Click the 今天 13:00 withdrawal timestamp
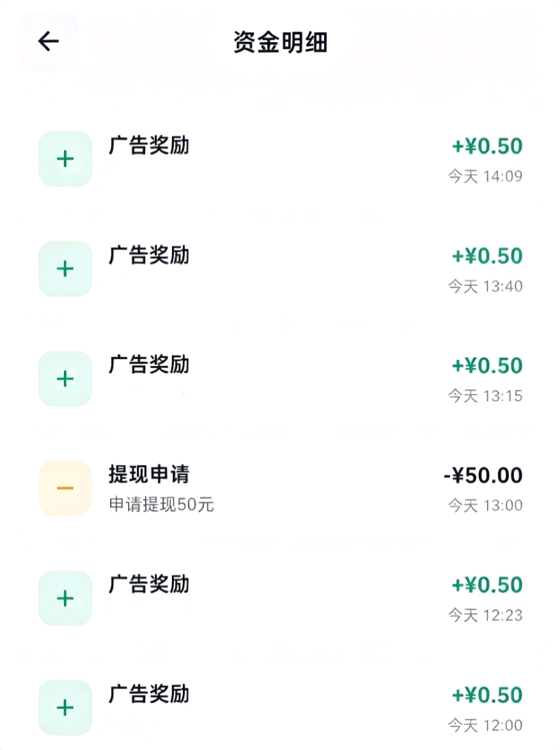Viewport: 560px width, 750px height. 485,506
